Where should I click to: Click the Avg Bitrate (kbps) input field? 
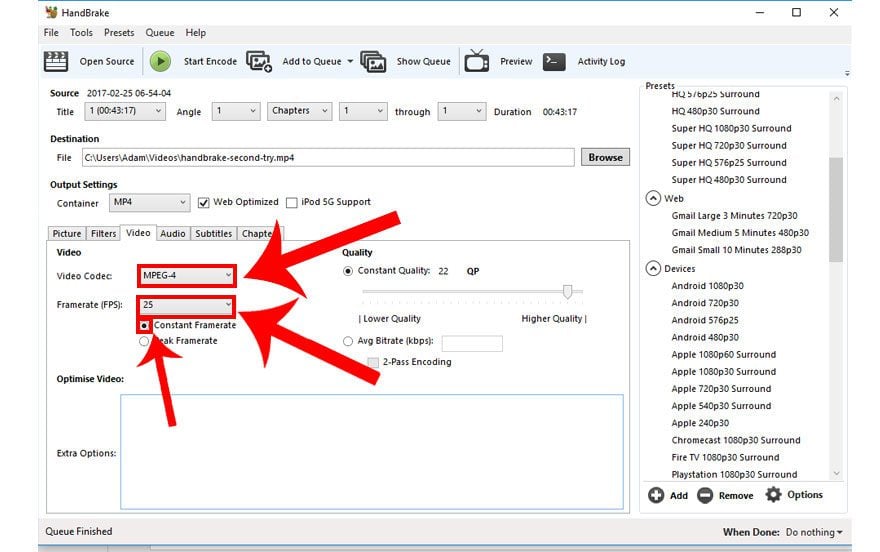[472, 343]
